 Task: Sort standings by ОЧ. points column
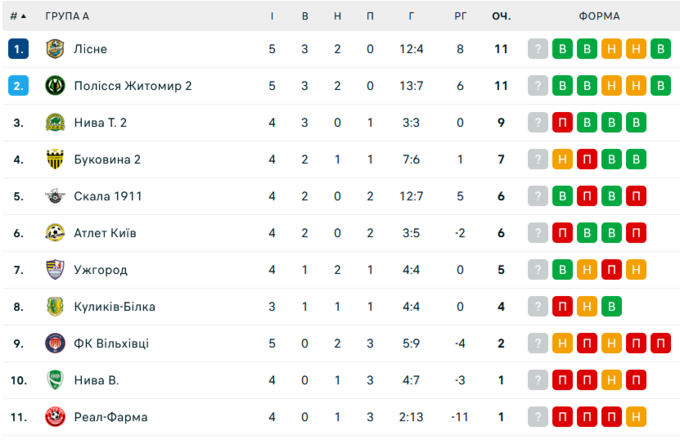[x=501, y=16]
